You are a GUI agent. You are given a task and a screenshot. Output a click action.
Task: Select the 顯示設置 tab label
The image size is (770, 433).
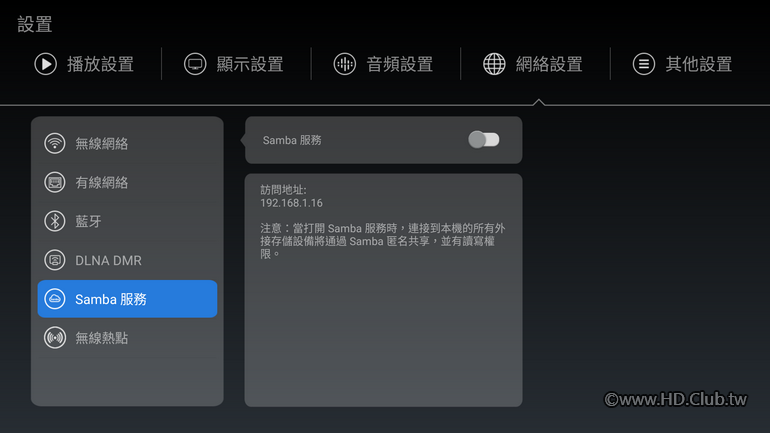(250, 64)
